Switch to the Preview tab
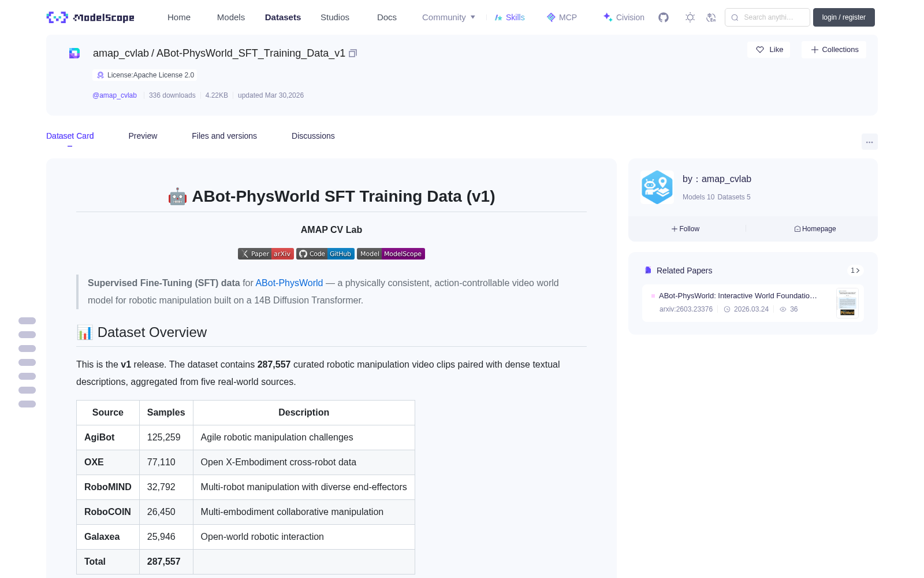The width and height of the screenshot is (924, 578). click(143, 136)
